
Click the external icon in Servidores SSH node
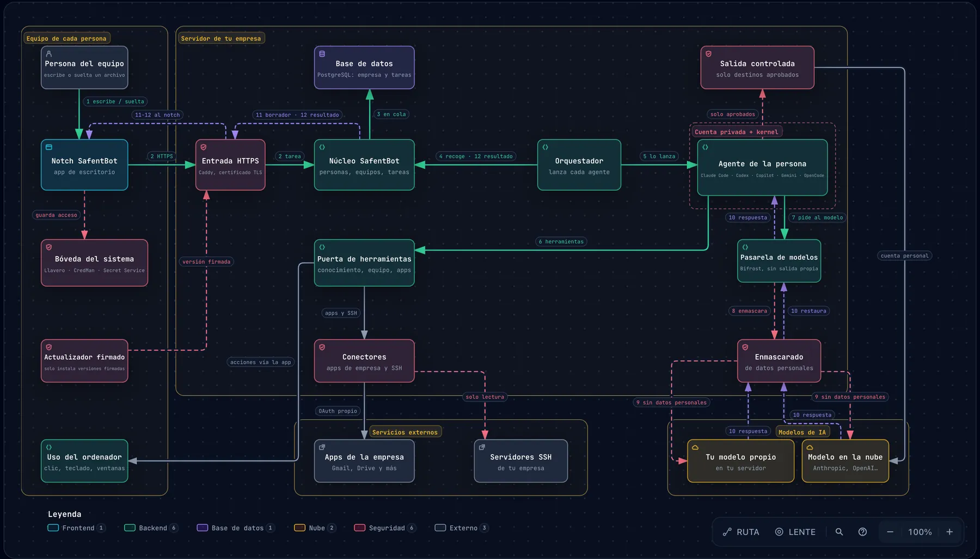tap(482, 447)
